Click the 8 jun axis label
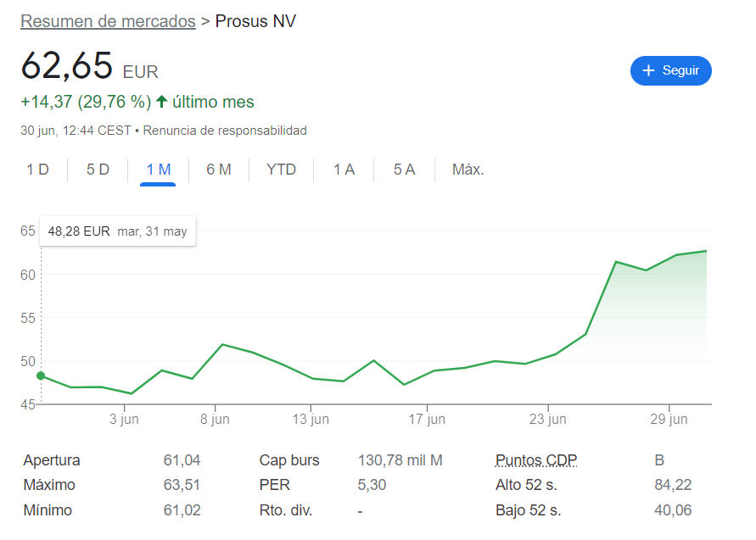The image size is (756, 540). coord(215,419)
